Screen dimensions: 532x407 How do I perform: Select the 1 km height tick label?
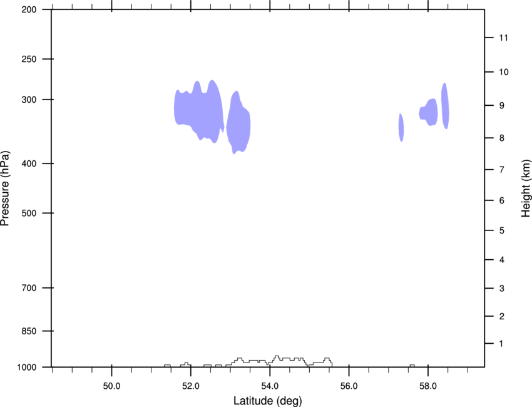tap(501, 344)
